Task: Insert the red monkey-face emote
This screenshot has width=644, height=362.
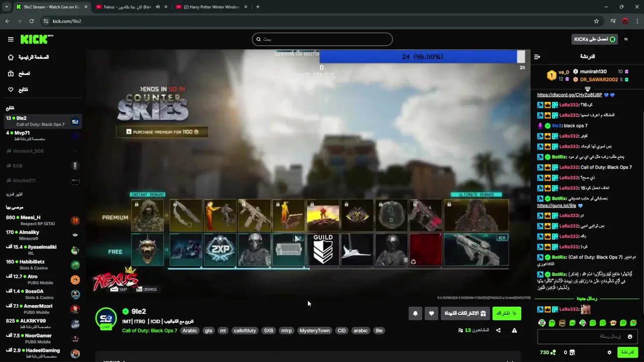Action: [613, 323]
